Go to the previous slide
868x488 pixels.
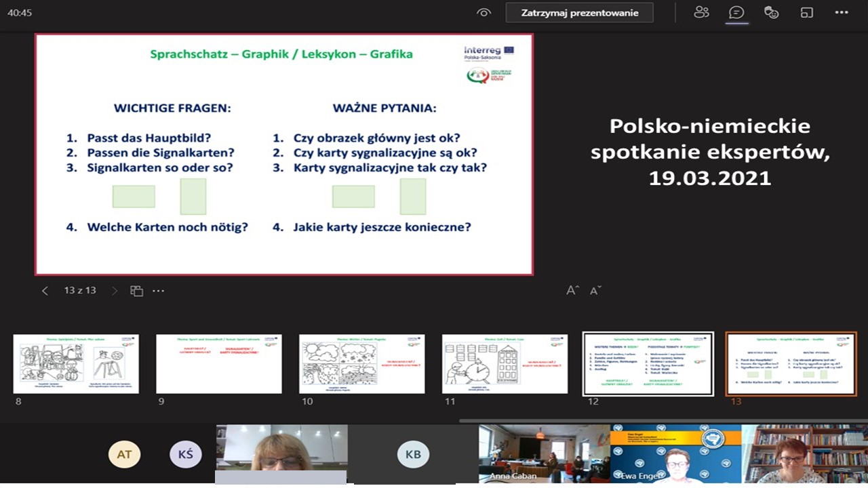tap(45, 291)
